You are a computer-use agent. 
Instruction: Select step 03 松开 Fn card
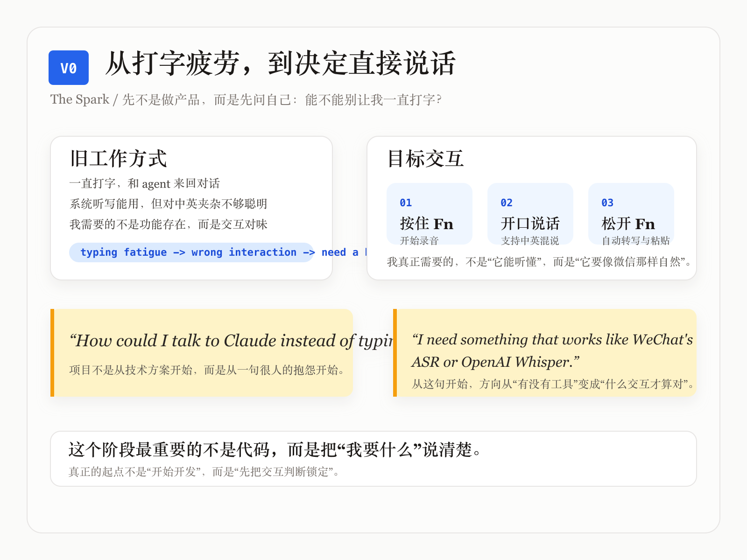click(631, 214)
